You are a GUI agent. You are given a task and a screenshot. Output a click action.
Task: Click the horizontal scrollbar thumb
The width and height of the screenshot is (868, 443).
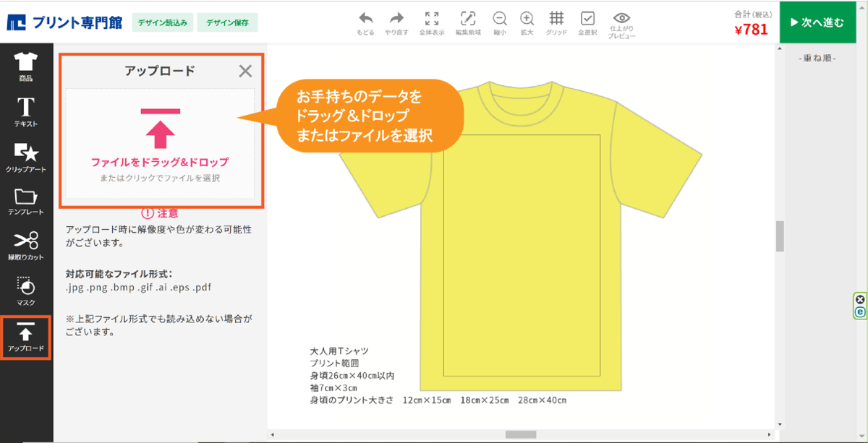[x=521, y=434]
